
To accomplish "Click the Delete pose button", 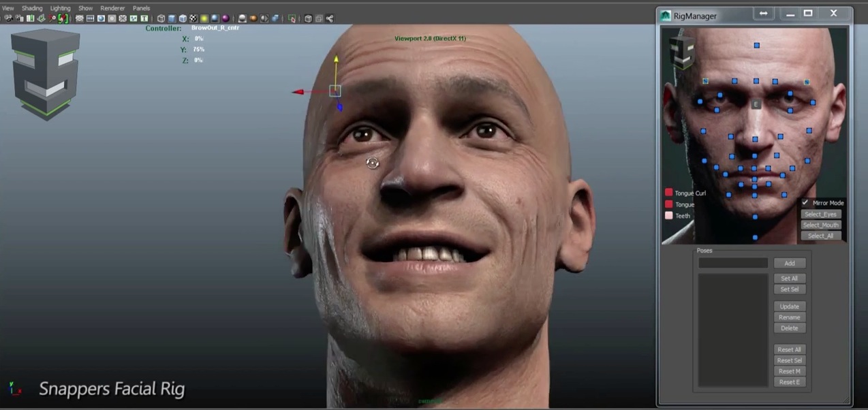I will tap(790, 328).
